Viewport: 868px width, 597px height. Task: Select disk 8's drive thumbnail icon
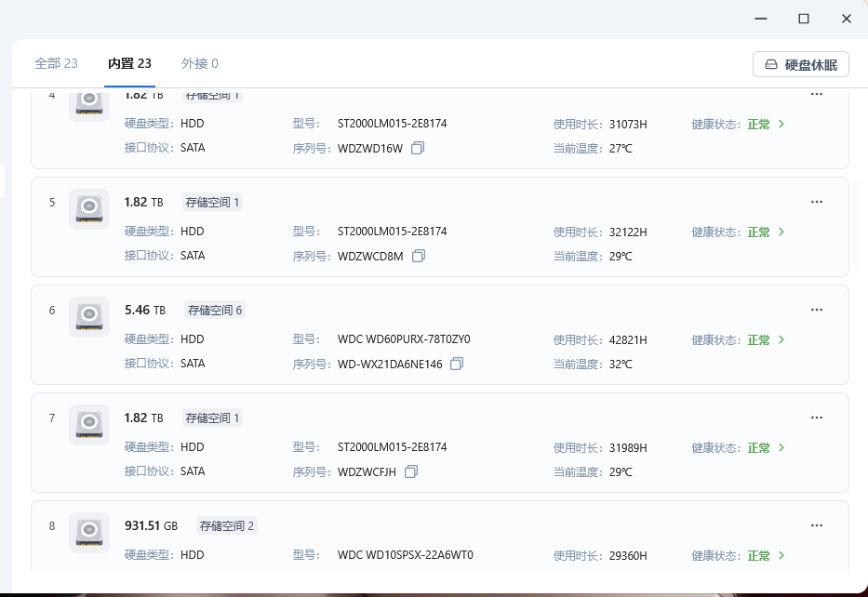[89, 532]
